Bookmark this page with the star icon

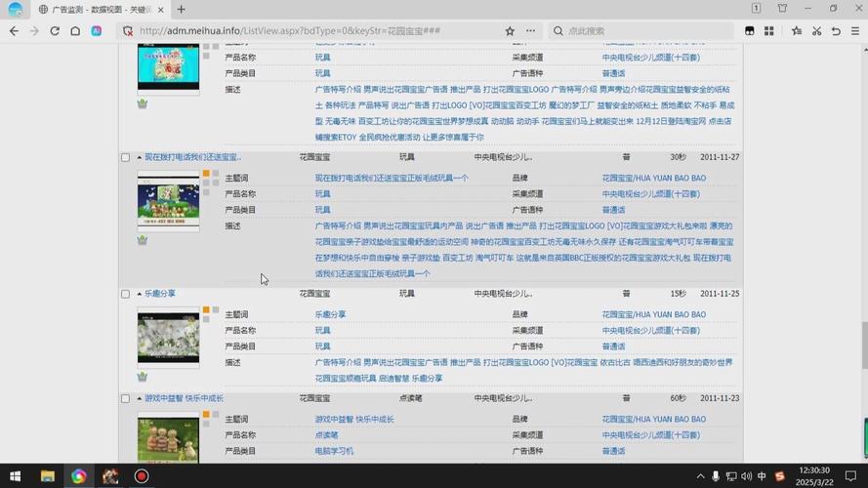(x=510, y=31)
